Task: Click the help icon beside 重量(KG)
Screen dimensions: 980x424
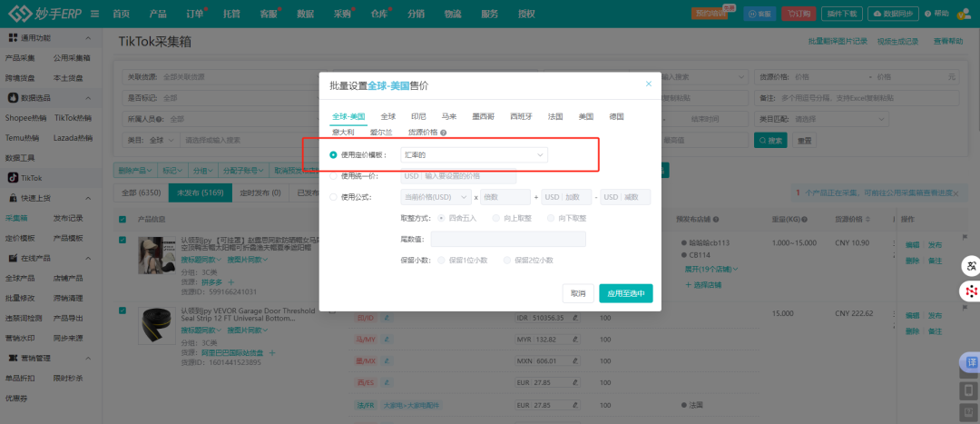Action: 805,220
